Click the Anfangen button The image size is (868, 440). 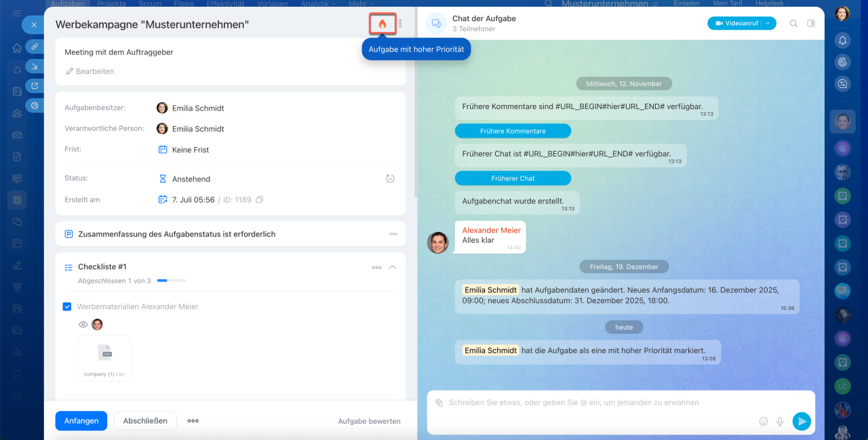pyautogui.click(x=81, y=421)
